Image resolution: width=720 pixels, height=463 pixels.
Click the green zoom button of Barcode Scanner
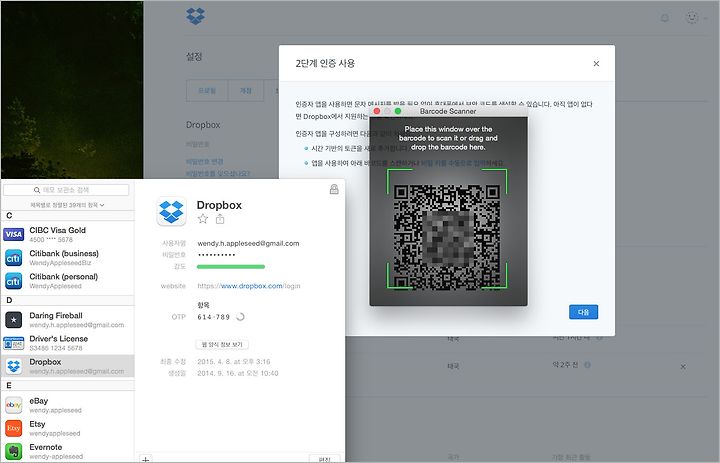(398, 111)
